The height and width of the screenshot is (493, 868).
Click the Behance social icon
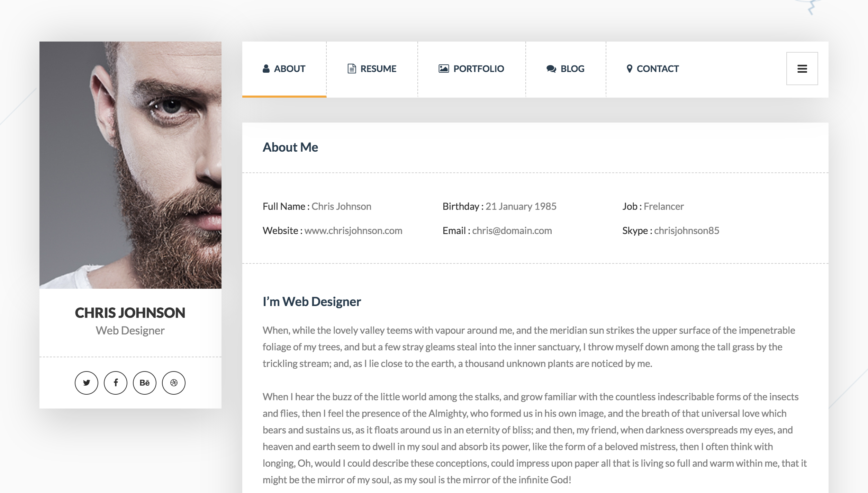(x=145, y=383)
